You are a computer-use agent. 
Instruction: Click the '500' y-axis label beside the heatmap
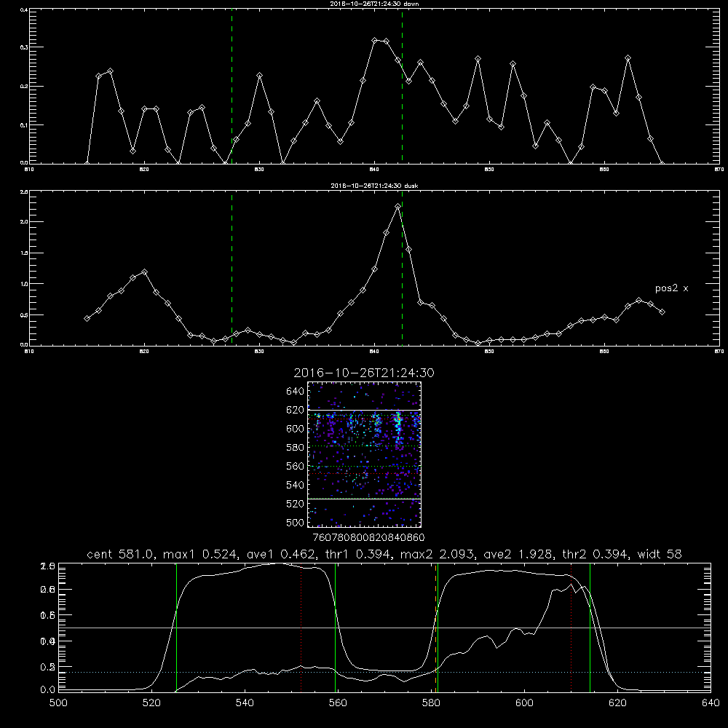[x=296, y=522]
